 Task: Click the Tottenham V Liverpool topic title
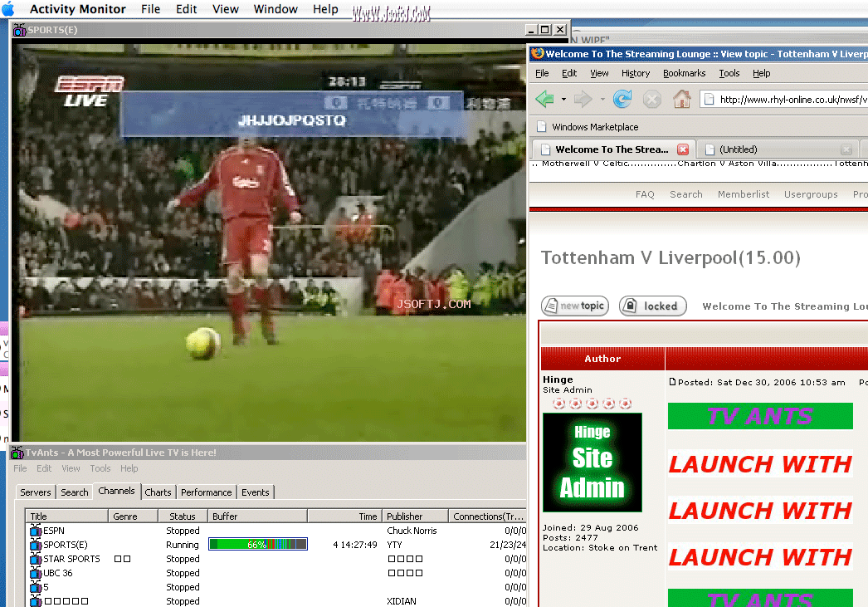[x=671, y=258]
